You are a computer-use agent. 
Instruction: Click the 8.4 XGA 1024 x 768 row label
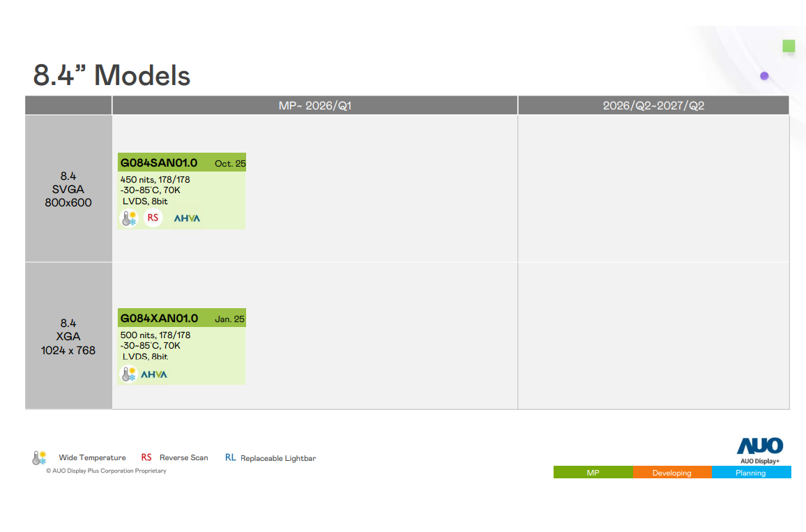pyautogui.click(x=68, y=336)
